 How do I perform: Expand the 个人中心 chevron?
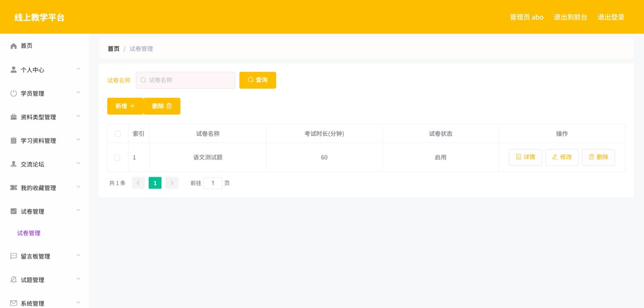[x=78, y=69]
